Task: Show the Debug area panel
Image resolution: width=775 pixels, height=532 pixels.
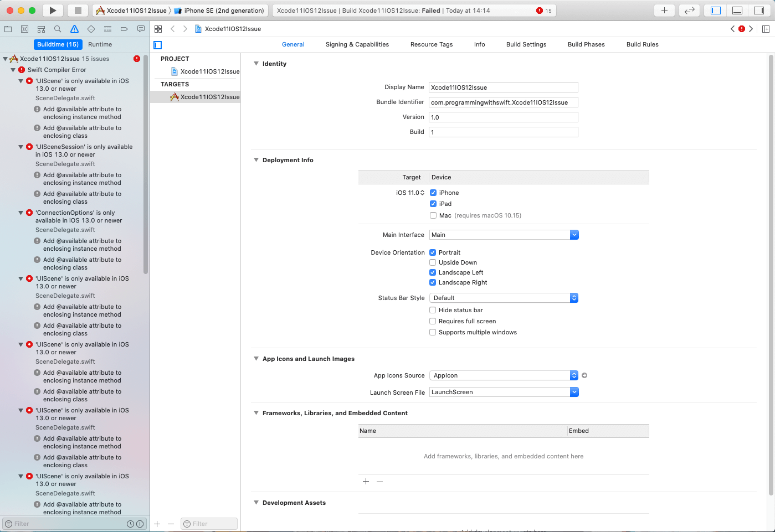Action: [x=737, y=11]
